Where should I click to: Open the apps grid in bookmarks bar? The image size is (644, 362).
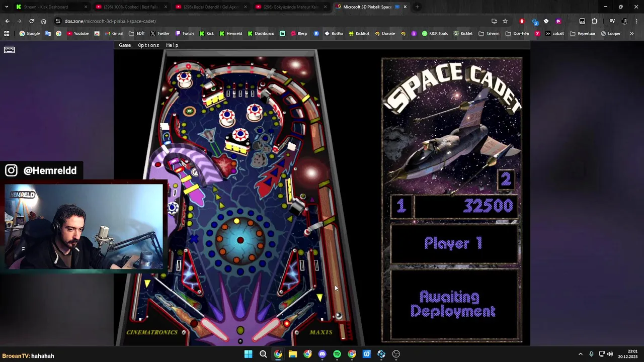[7, 34]
